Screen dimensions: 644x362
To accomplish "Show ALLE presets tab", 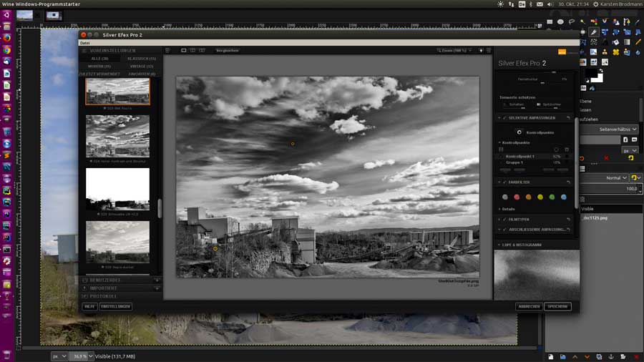I will pos(99,59).
